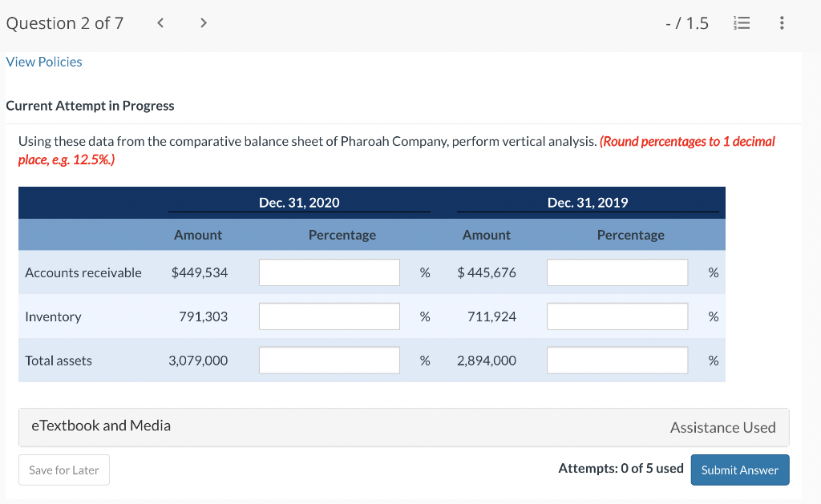Focus Accounts receivable 2019 percentage field
The height and width of the screenshot is (504, 821).
pos(617,272)
